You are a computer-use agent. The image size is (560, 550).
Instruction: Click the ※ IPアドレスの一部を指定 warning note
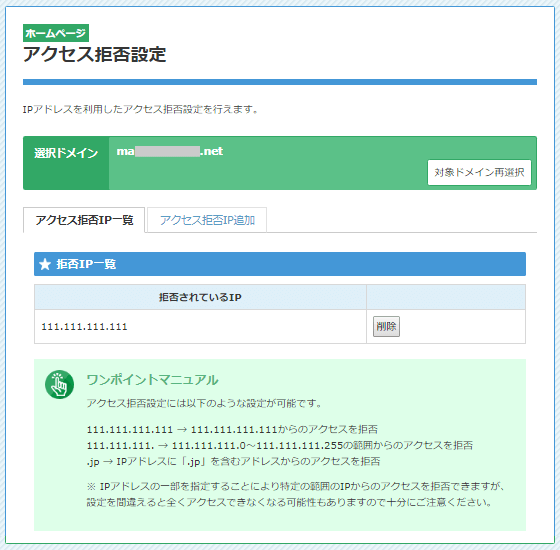[295, 494]
